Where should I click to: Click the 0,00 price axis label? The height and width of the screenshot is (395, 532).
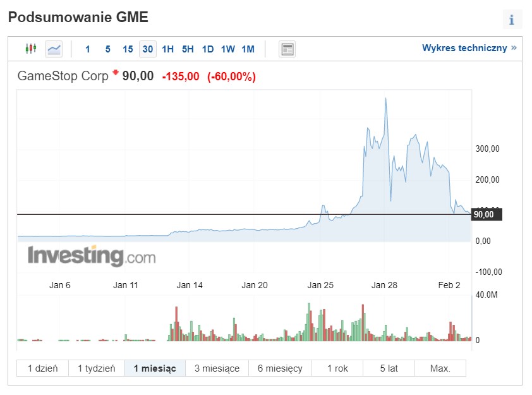point(483,241)
